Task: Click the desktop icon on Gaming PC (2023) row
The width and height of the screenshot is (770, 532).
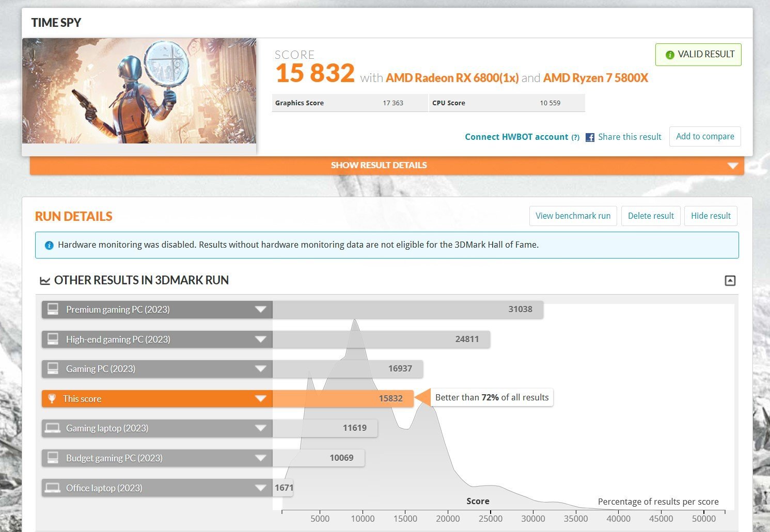Action: point(53,368)
